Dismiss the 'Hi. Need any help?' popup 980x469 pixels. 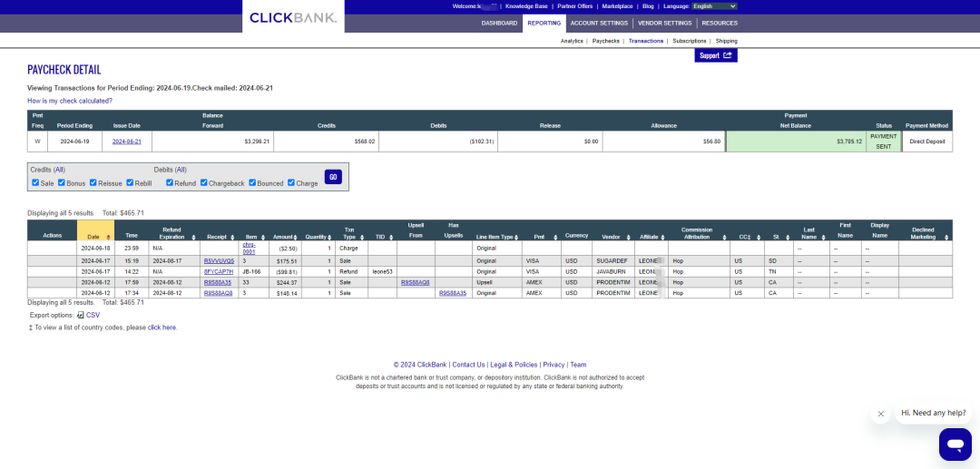(x=880, y=414)
